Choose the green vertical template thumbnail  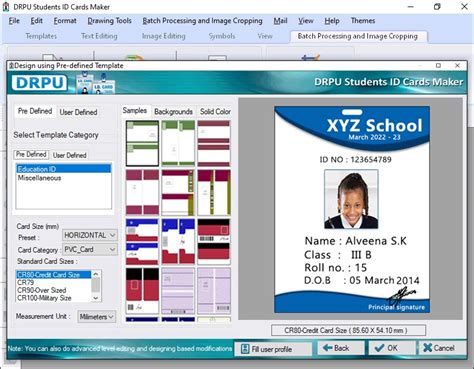pos(178,143)
